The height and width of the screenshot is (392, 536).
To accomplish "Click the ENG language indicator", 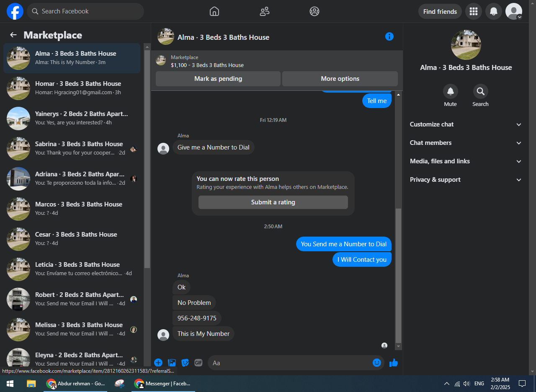I will 479,383.
